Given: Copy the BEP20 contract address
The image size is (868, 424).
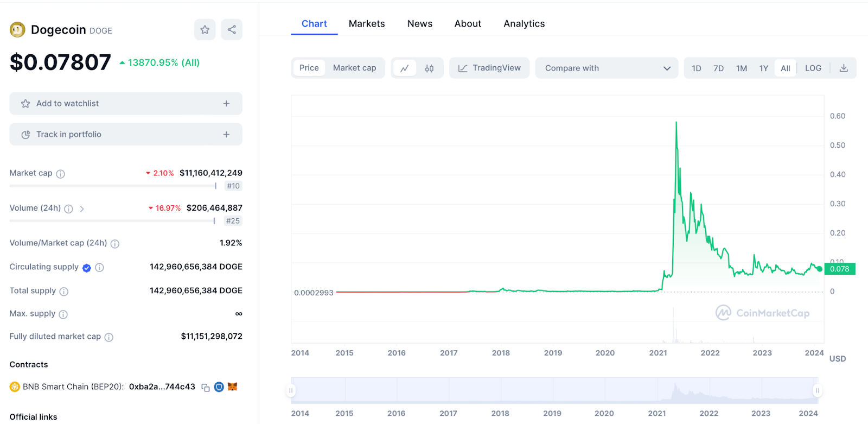Looking at the screenshot, I should (206, 388).
